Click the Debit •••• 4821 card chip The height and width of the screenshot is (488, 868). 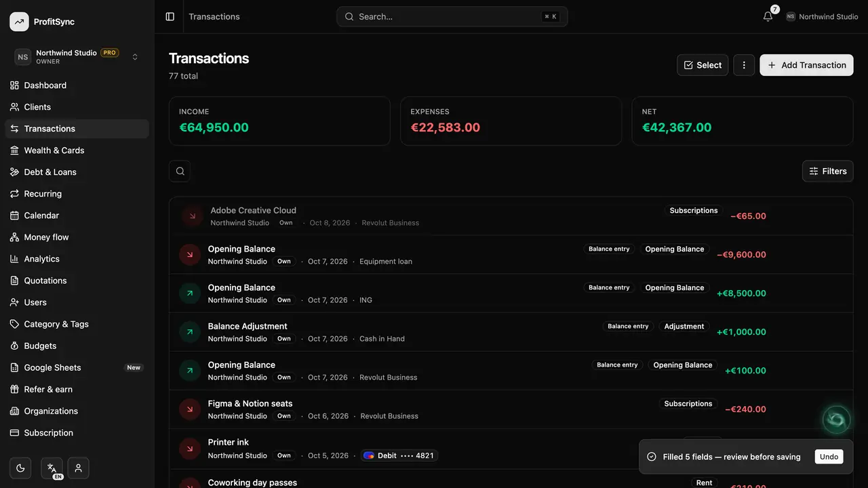pyautogui.click(x=399, y=455)
